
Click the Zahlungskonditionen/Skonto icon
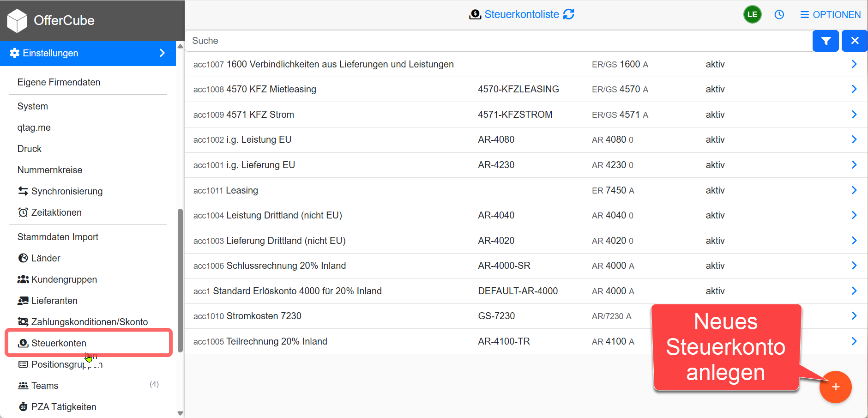click(x=23, y=321)
